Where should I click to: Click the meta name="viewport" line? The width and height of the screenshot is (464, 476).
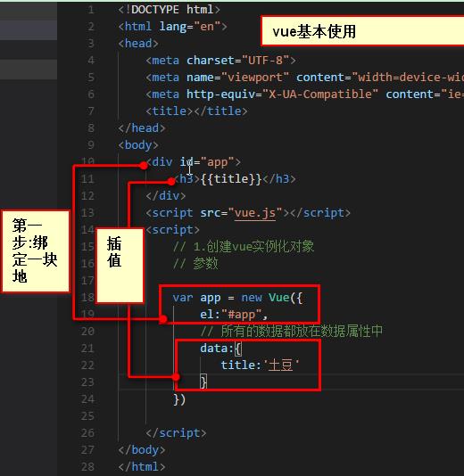[x=305, y=78]
